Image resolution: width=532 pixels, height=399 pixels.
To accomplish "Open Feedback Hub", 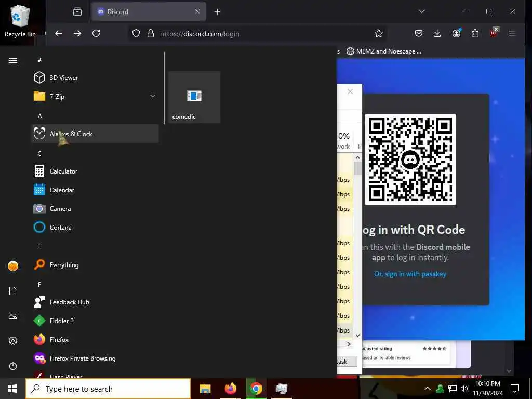I will click(x=95, y=302).
